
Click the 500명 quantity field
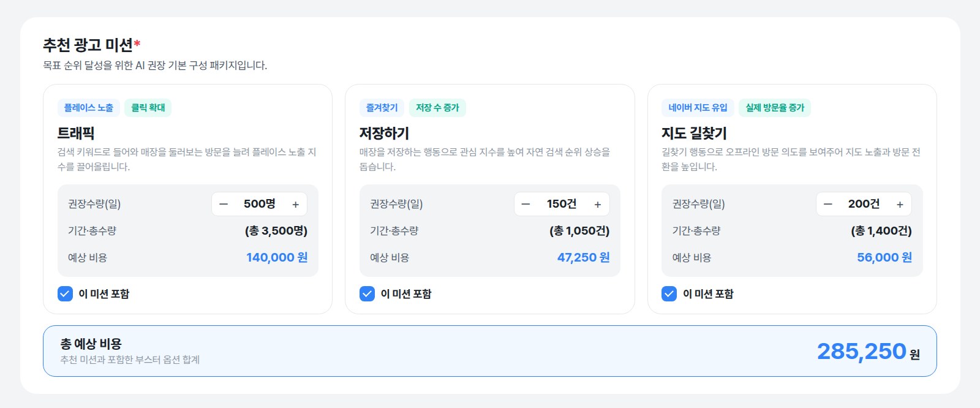[x=260, y=204]
